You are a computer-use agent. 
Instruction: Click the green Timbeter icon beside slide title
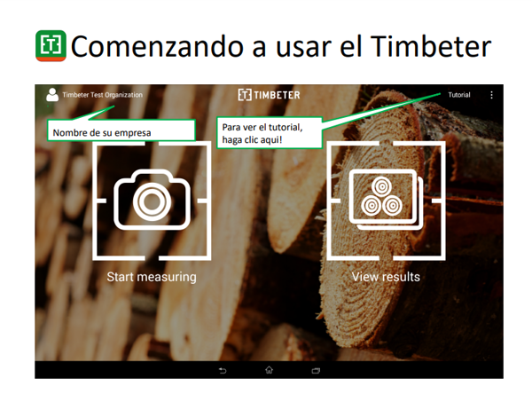[51, 45]
